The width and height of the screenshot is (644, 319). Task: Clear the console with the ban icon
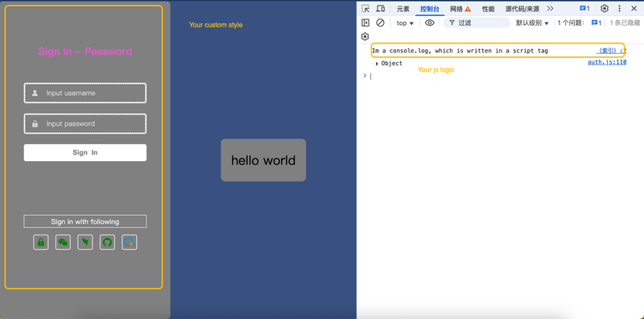380,23
